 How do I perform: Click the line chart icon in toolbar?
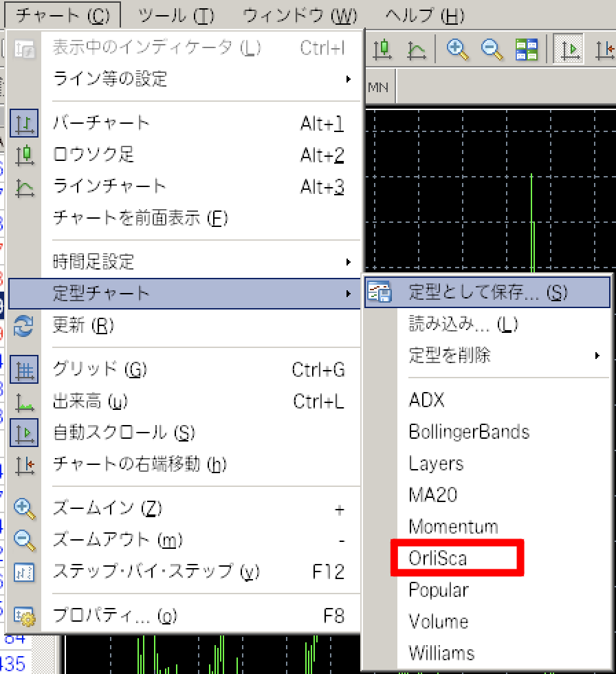(416, 50)
